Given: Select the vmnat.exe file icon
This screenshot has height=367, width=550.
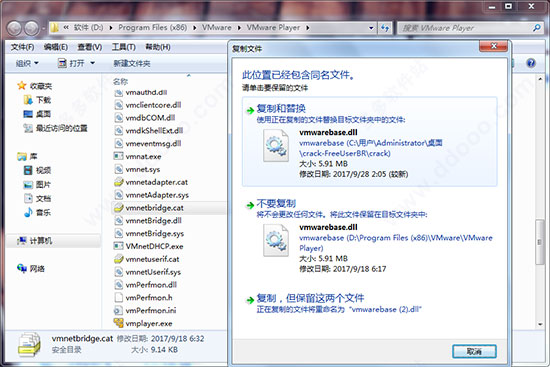Looking at the screenshot, I should click(x=119, y=156).
